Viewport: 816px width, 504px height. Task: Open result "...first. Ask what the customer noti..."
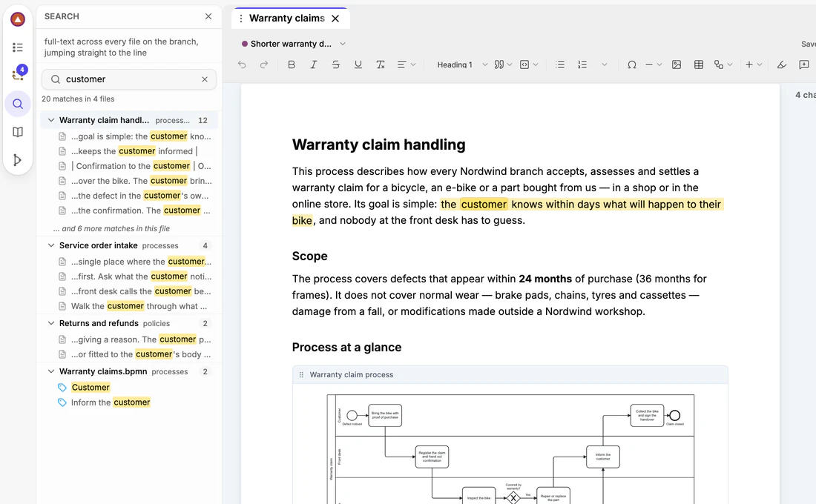[135, 276]
